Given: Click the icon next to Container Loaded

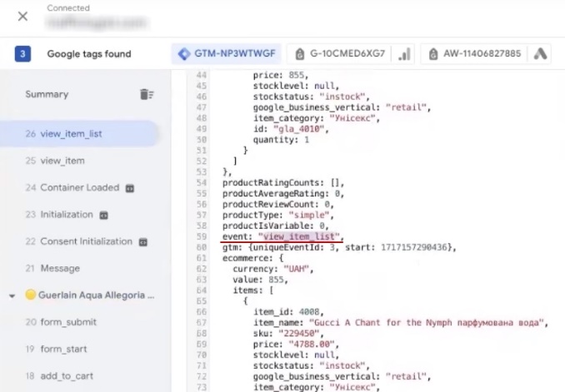Looking at the screenshot, I should click(129, 188).
